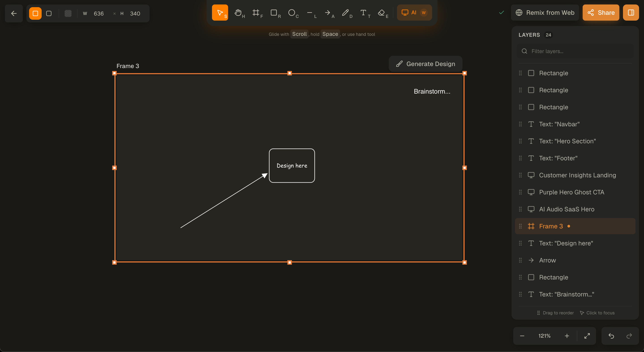644x352 pixels.
Task: Choose the Arrow tool
Action: point(328,13)
